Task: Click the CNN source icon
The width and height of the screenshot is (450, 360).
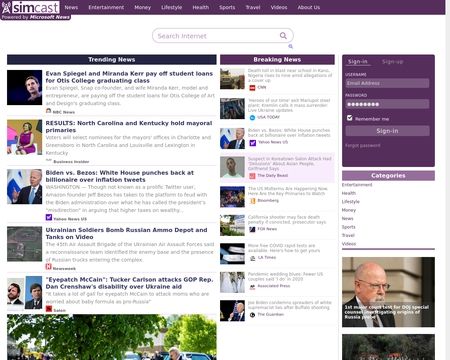Action: tap(252, 88)
